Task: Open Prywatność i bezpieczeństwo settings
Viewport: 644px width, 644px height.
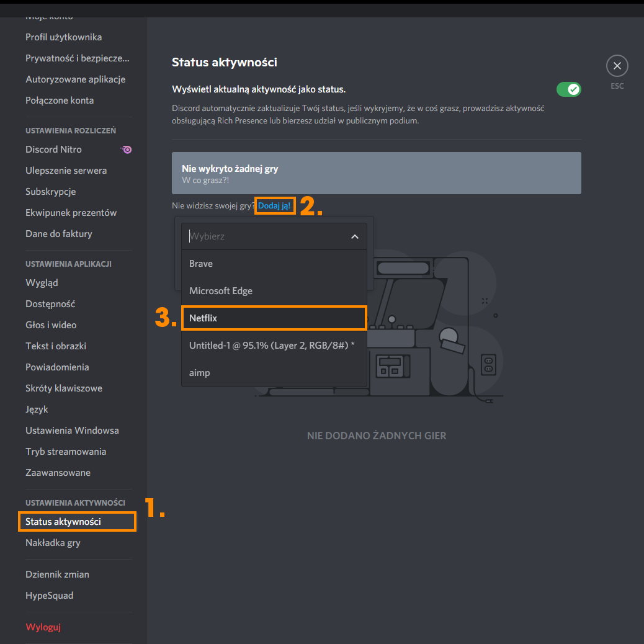Action: 77,58
